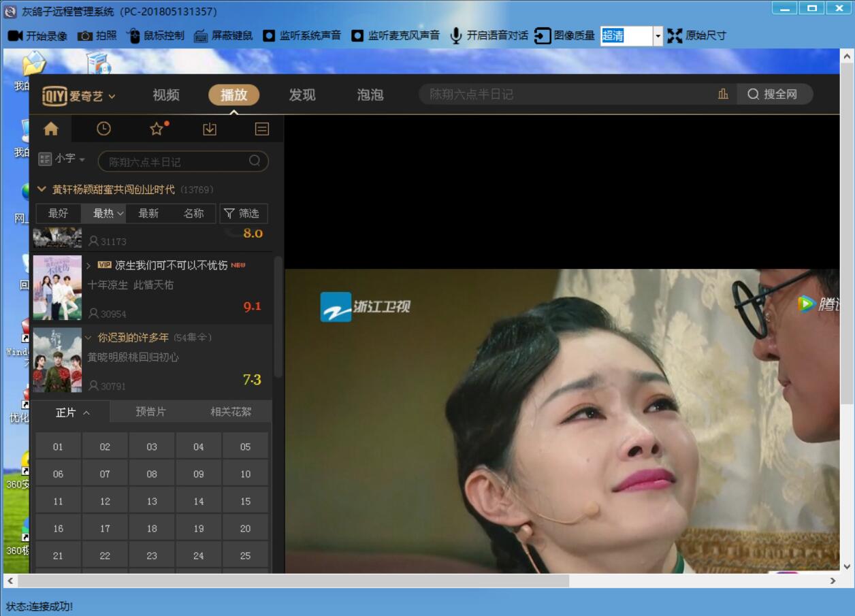The width and height of the screenshot is (855, 616).
Task: Play episode 08
Action: tap(152, 474)
